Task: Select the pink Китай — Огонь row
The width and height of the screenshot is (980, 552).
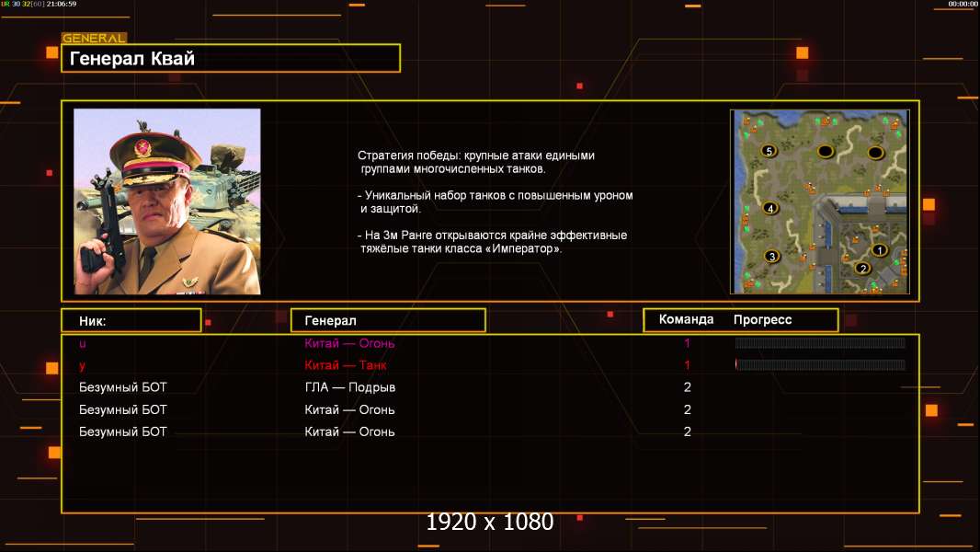Action: pyautogui.click(x=490, y=343)
